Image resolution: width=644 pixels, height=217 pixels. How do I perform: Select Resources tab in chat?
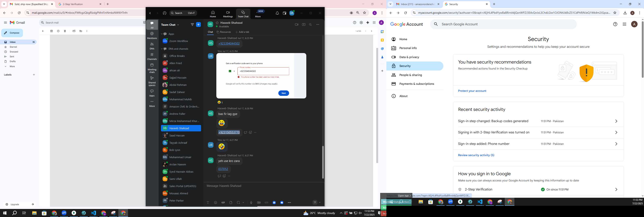pyautogui.click(x=224, y=32)
